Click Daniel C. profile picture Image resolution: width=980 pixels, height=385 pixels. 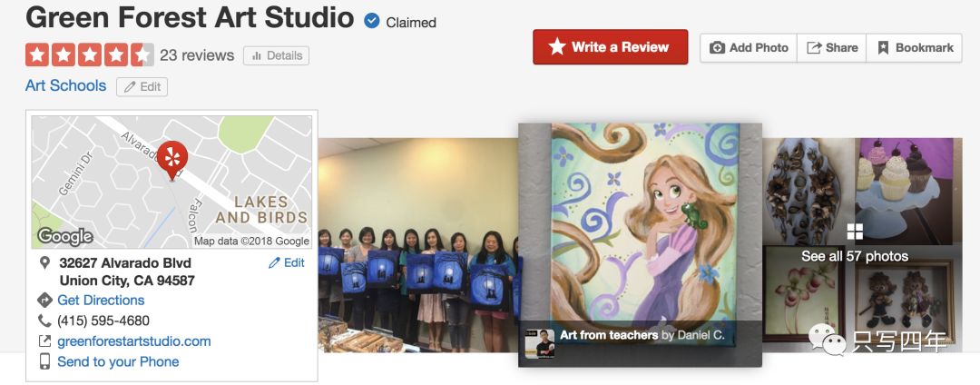click(539, 343)
